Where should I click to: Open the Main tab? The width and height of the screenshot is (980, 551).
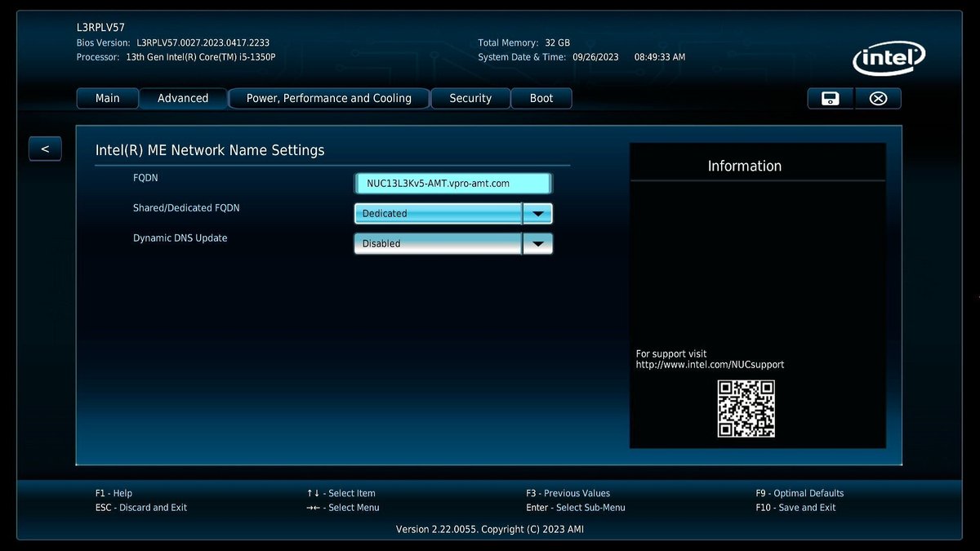pos(107,98)
